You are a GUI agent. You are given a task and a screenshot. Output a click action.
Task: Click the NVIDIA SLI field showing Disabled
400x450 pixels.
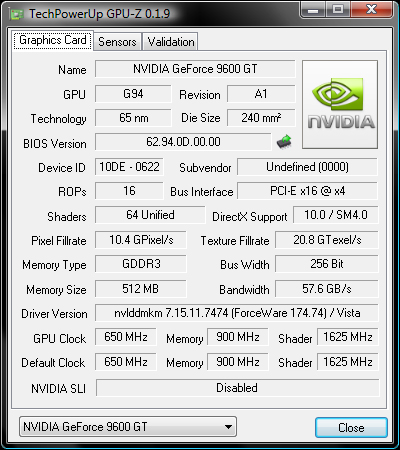(x=237, y=388)
